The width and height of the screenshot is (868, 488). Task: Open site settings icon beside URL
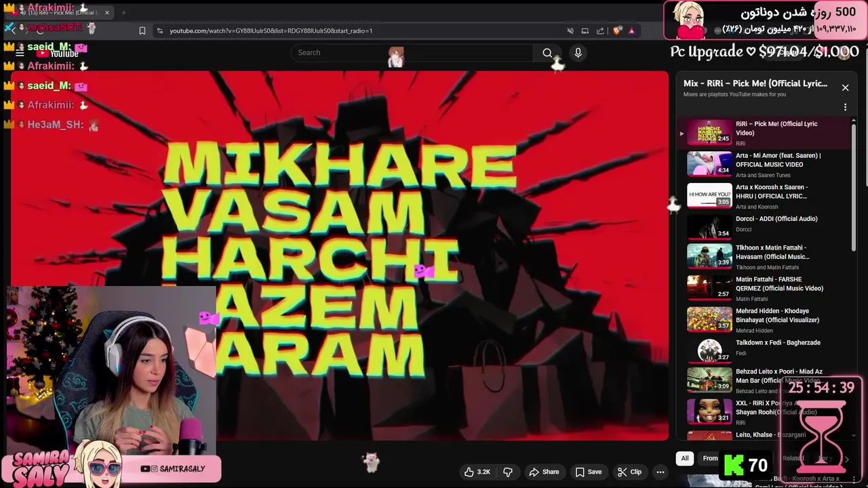pyautogui.click(x=159, y=30)
